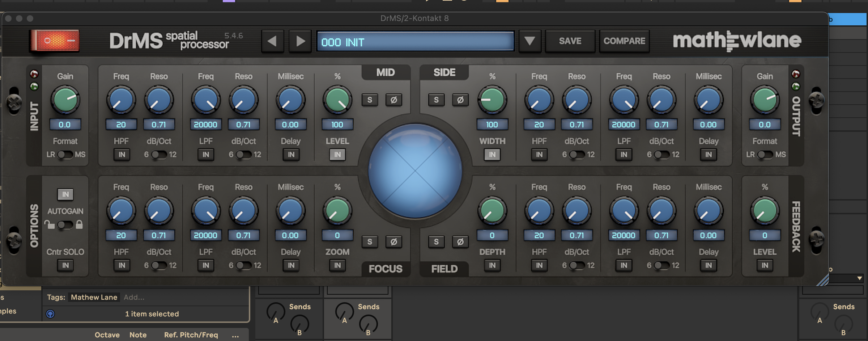Image resolution: width=868 pixels, height=341 pixels.
Task: Solo the FOCUS section with S button
Action: tap(370, 242)
